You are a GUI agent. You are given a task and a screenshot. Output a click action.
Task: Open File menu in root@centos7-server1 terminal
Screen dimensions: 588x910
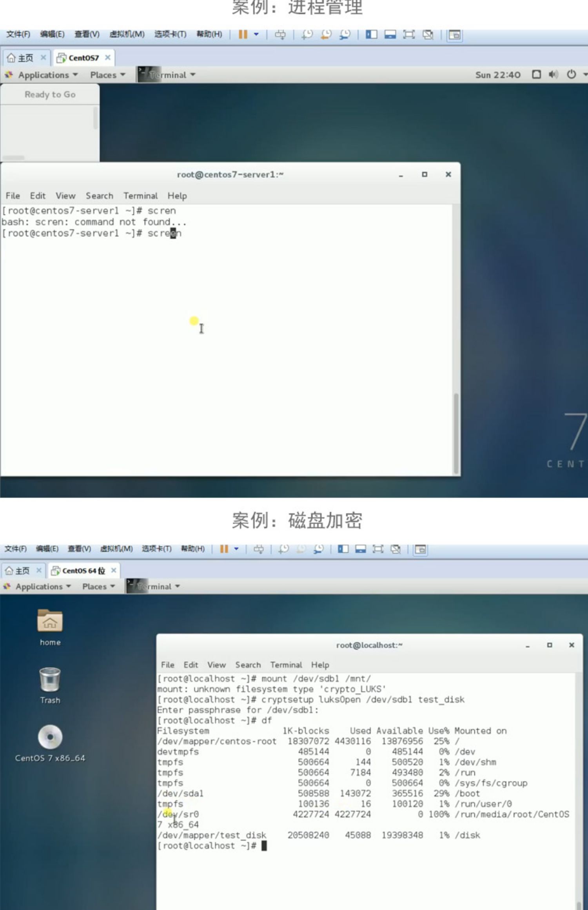click(13, 196)
